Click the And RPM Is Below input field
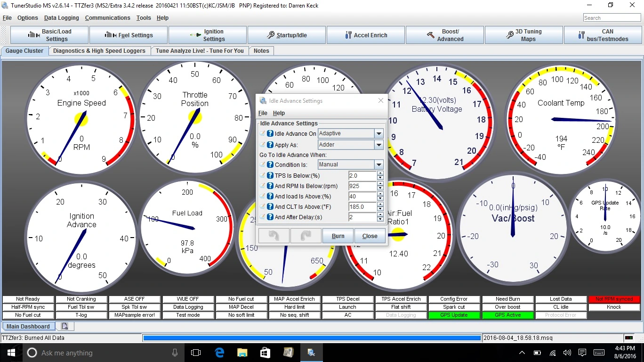The height and width of the screenshot is (362, 644). (362, 186)
